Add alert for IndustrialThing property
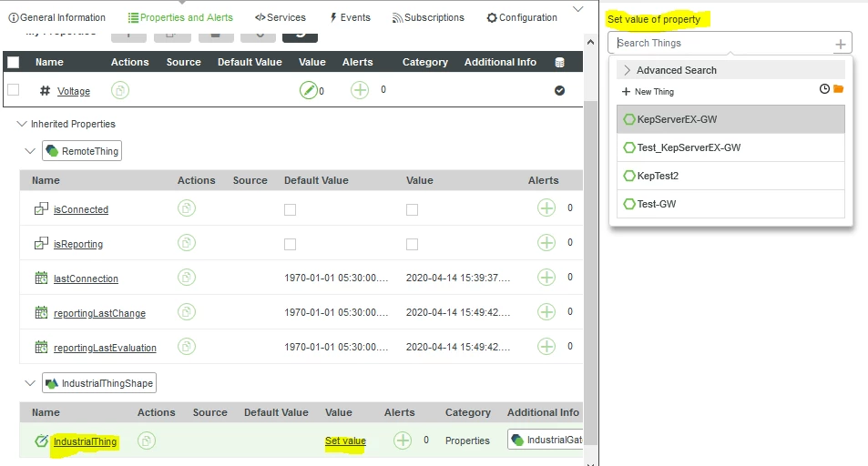 [403, 441]
